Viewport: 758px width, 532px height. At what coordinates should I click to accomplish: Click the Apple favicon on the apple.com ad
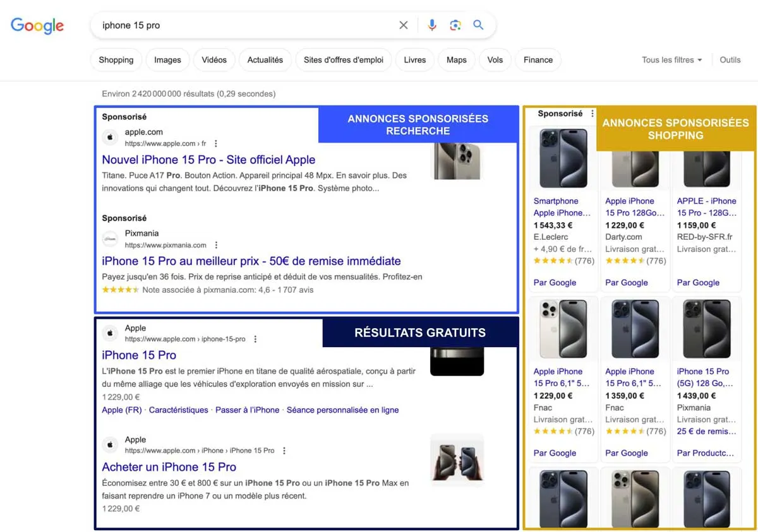tap(110, 136)
